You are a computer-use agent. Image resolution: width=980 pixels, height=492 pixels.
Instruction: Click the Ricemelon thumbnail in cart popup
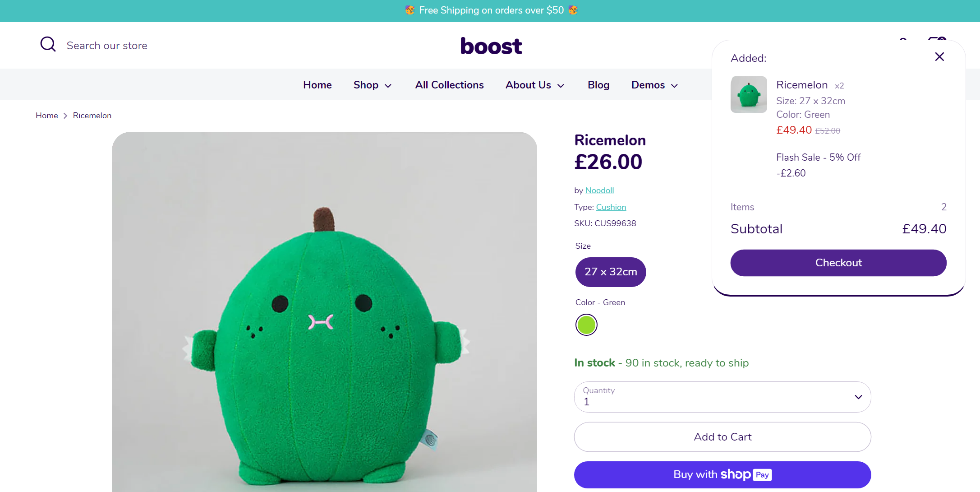point(748,94)
